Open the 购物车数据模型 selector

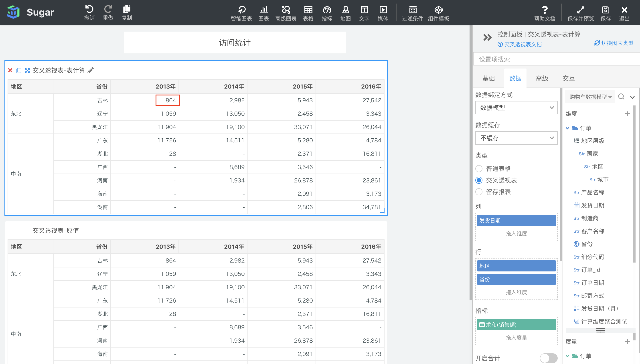click(x=590, y=97)
